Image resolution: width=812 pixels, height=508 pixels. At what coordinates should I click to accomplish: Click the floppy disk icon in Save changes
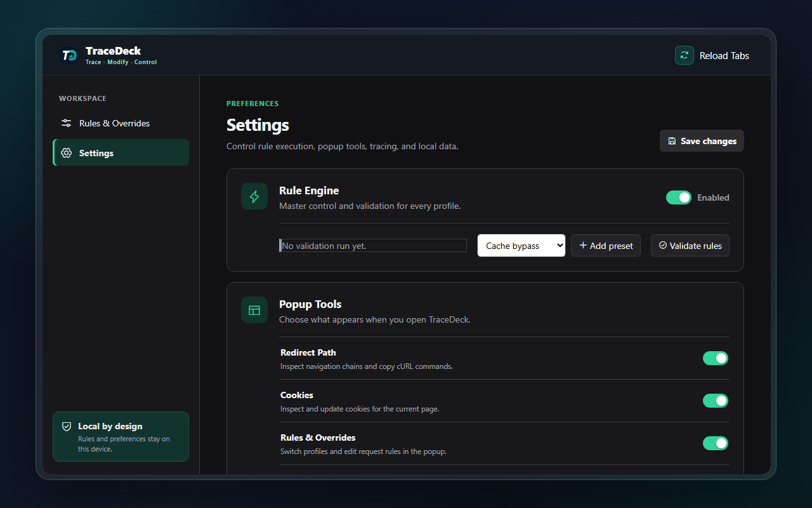[x=672, y=141]
